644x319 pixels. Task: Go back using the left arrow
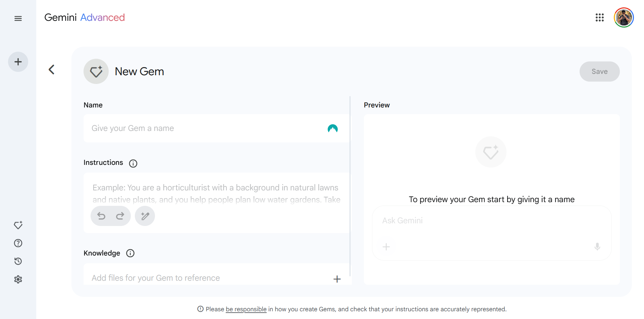[x=51, y=70]
